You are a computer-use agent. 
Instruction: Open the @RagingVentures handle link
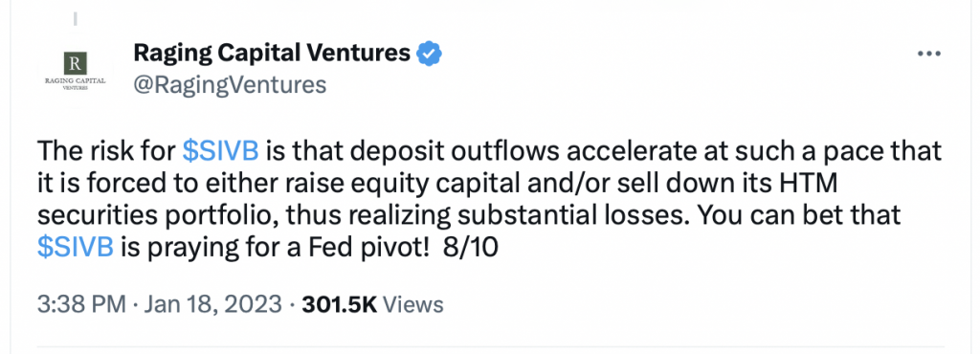[x=230, y=84]
